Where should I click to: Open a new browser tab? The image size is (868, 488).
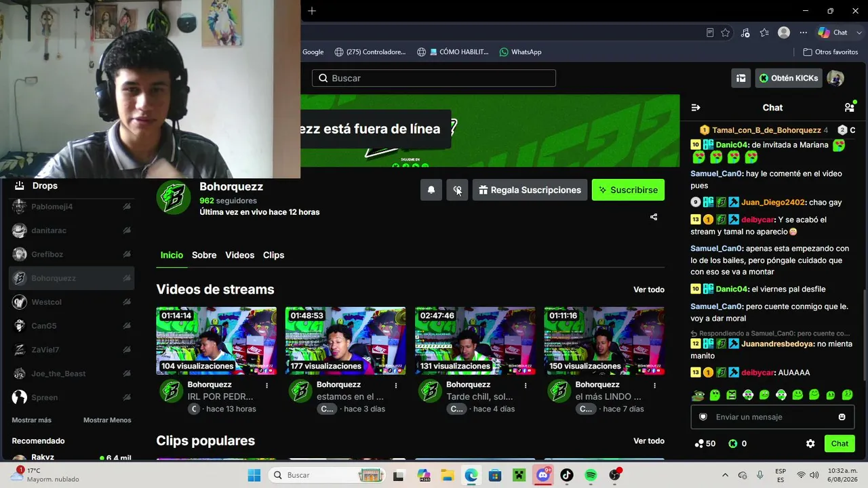click(x=312, y=11)
